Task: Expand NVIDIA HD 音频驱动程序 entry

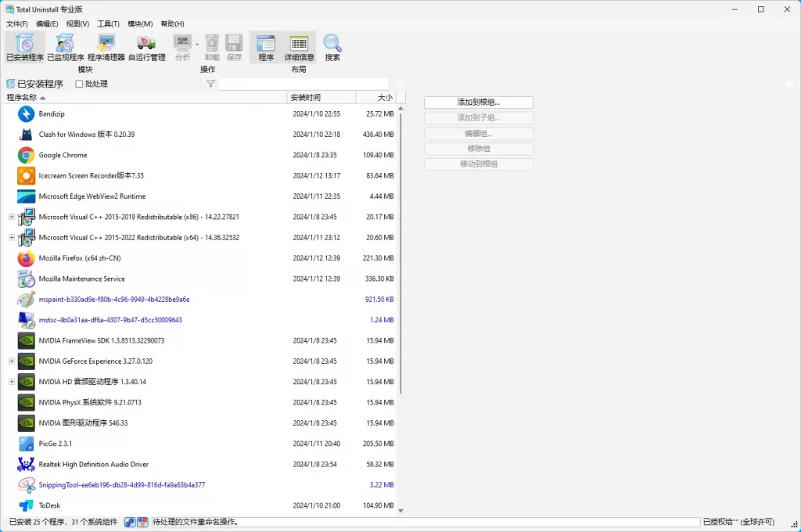Action: pos(11,382)
